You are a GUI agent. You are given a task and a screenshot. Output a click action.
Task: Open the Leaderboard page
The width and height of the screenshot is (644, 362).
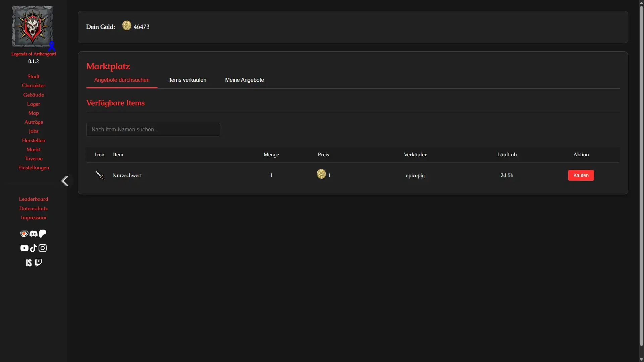tap(33, 199)
